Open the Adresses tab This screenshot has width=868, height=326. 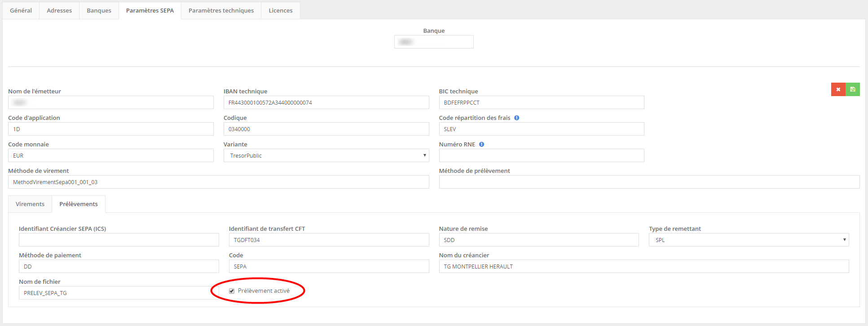[59, 10]
